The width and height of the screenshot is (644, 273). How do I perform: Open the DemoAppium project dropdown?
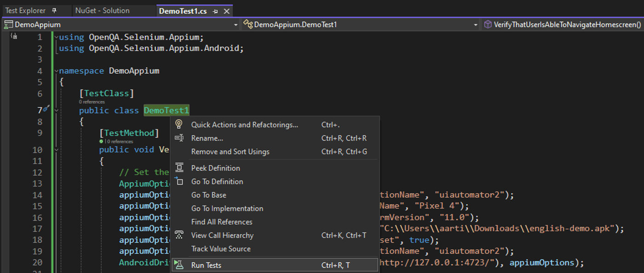[121, 24]
